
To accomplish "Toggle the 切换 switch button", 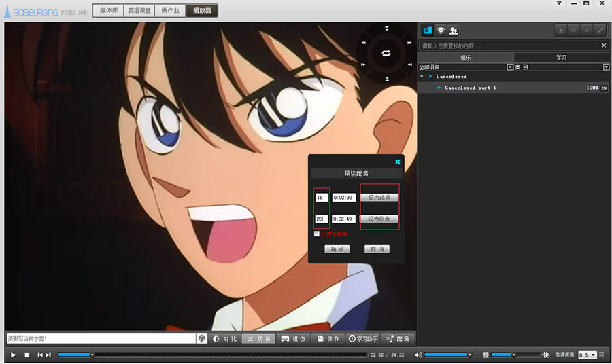I will pos(259,339).
